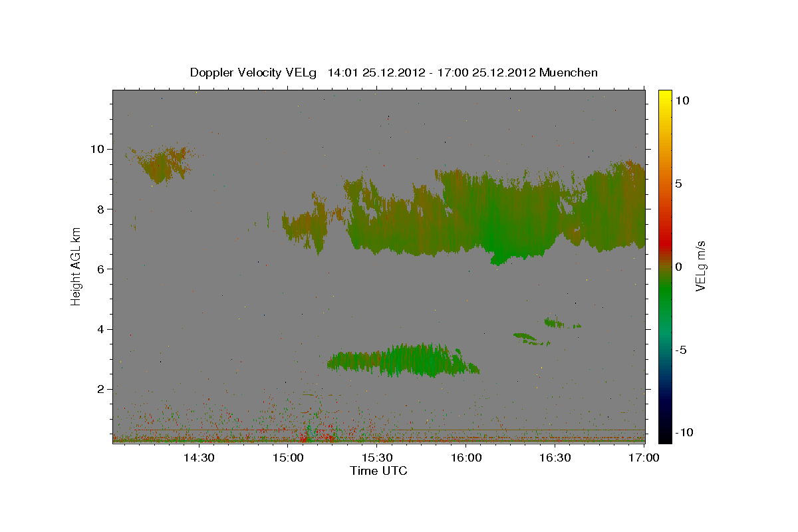This screenshot has width=798, height=532.
Task: Click the 'Time UTC' axis label
Action: coord(378,471)
